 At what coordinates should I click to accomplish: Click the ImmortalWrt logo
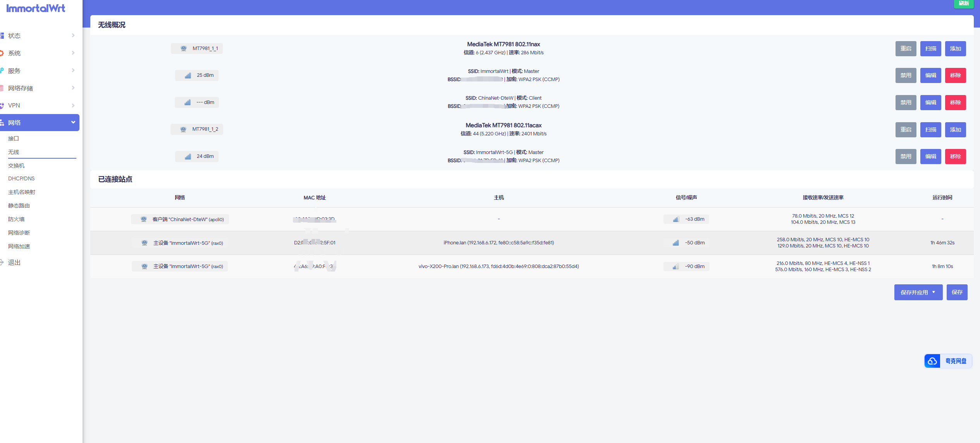(36, 8)
